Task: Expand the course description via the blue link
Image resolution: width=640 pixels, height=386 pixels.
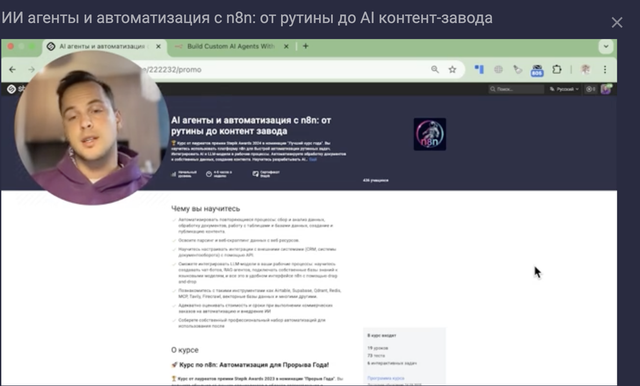Action: (x=313, y=160)
